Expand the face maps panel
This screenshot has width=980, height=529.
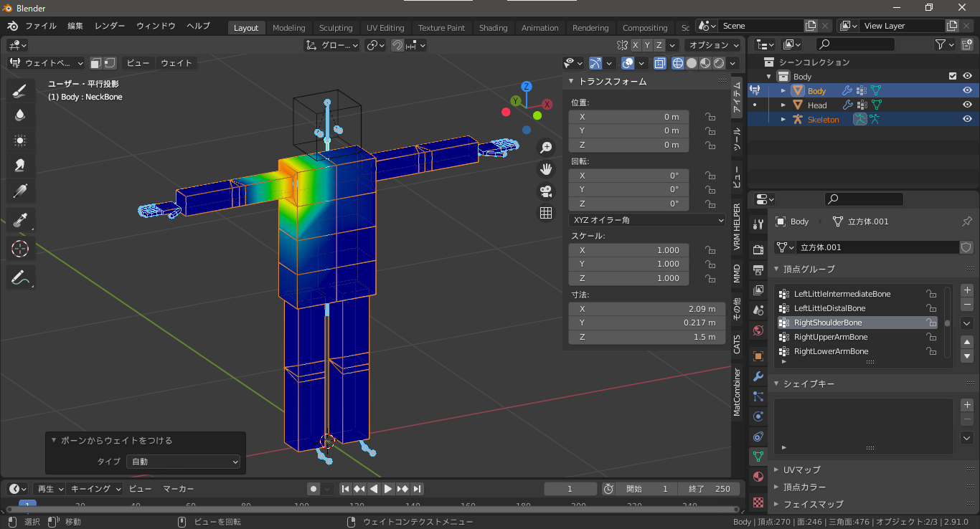point(776,504)
